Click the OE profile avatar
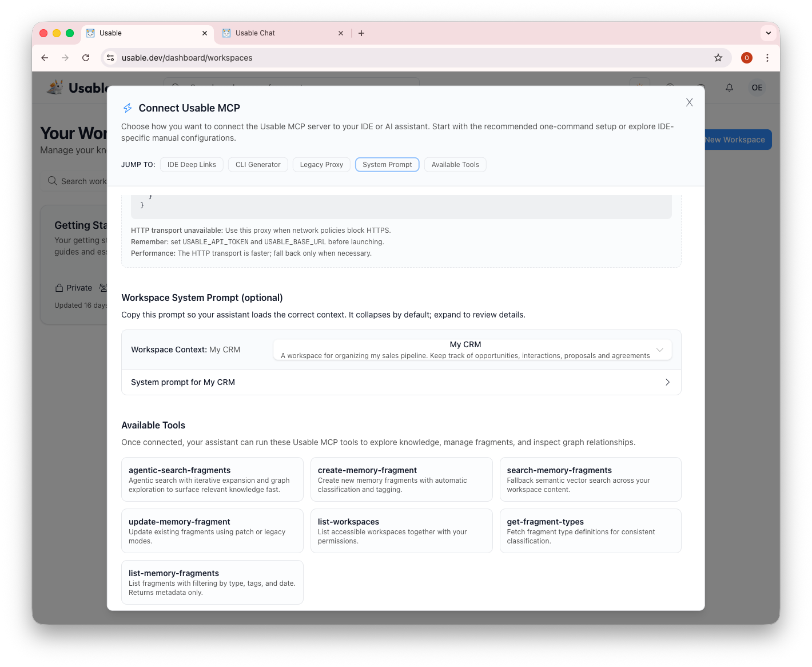This screenshot has height=667, width=812. (x=757, y=88)
